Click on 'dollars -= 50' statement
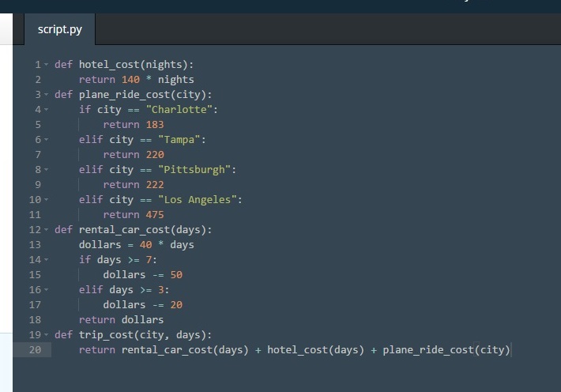Viewport: 561px width, 392px height. point(143,275)
